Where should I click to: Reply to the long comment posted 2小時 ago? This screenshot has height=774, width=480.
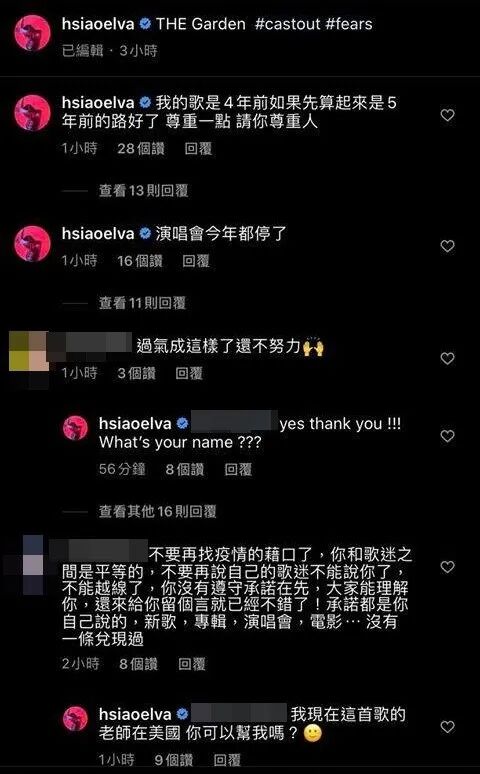tap(192, 664)
